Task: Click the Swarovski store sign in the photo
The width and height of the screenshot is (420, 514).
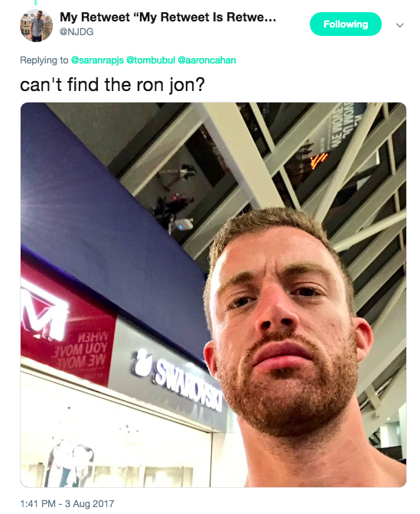Action: pyautogui.click(x=187, y=385)
